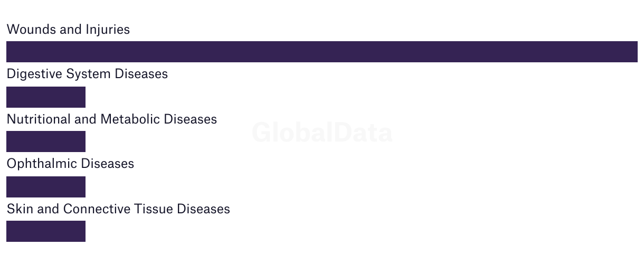Select the "Ophthalmic Diseases" label text

coord(70,164)
